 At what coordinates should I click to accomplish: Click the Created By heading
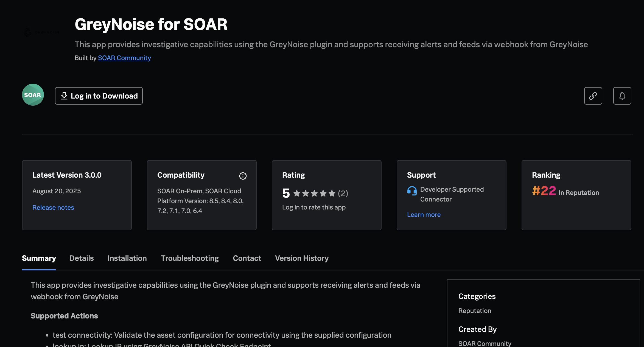(477, 329)
